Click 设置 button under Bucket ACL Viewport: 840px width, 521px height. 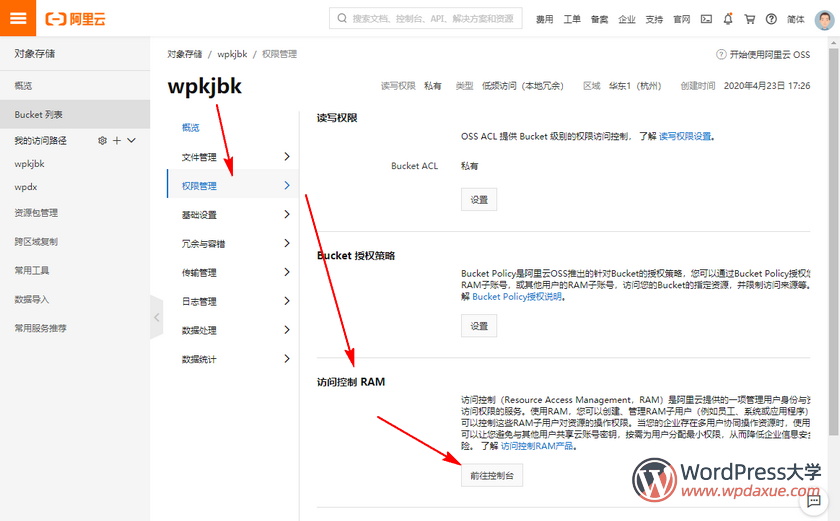[x=479, y=200]
